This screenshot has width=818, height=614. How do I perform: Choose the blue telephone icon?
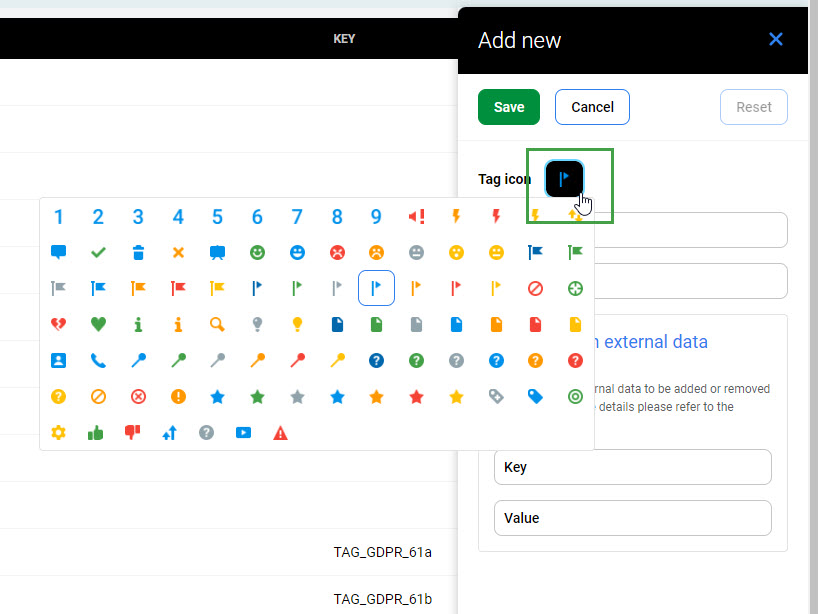[98, 360]
